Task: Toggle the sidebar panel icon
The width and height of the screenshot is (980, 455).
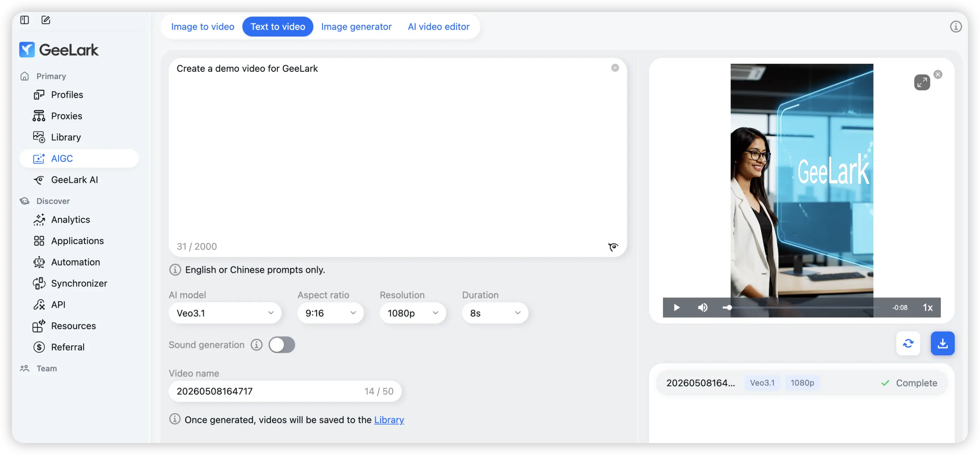Action: tap(25, 20)
